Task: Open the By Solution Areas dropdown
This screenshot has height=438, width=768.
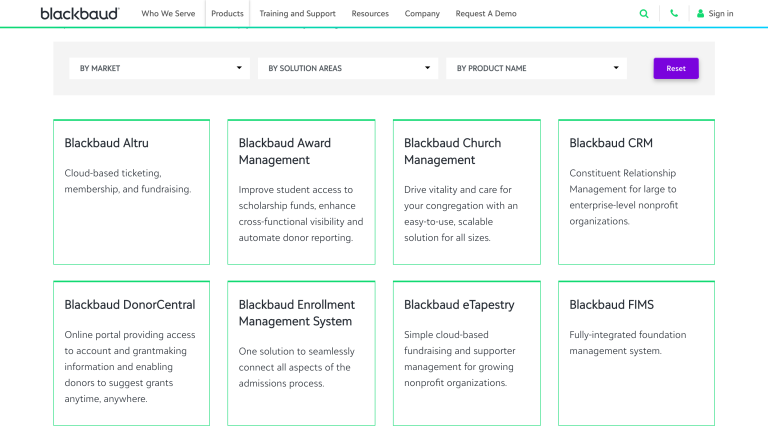Action: pos(348,68)
